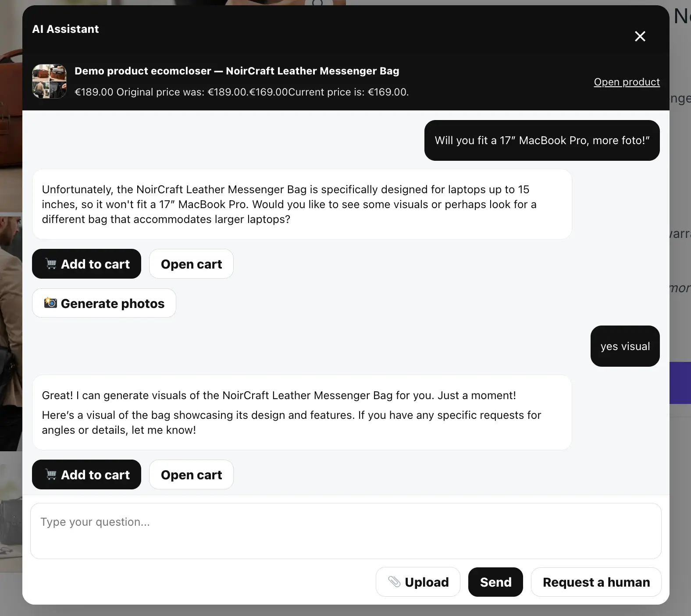Open the 'Open product' link

626,82
